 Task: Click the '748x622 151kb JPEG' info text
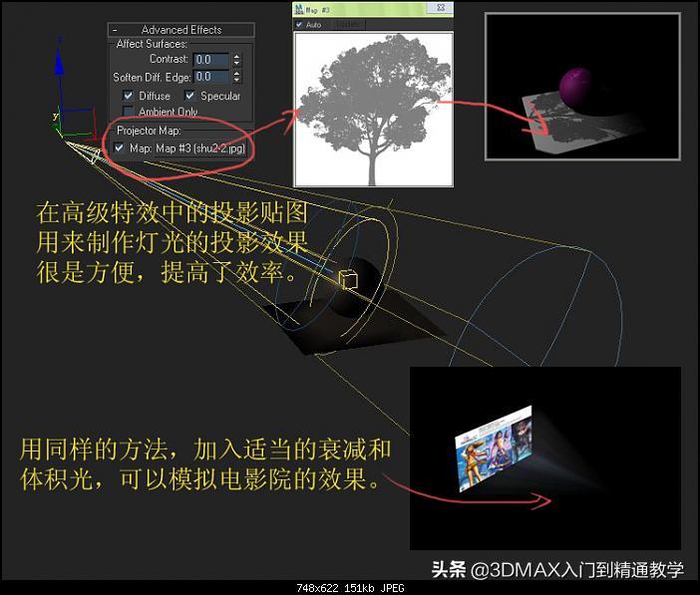tap(350, 588)
